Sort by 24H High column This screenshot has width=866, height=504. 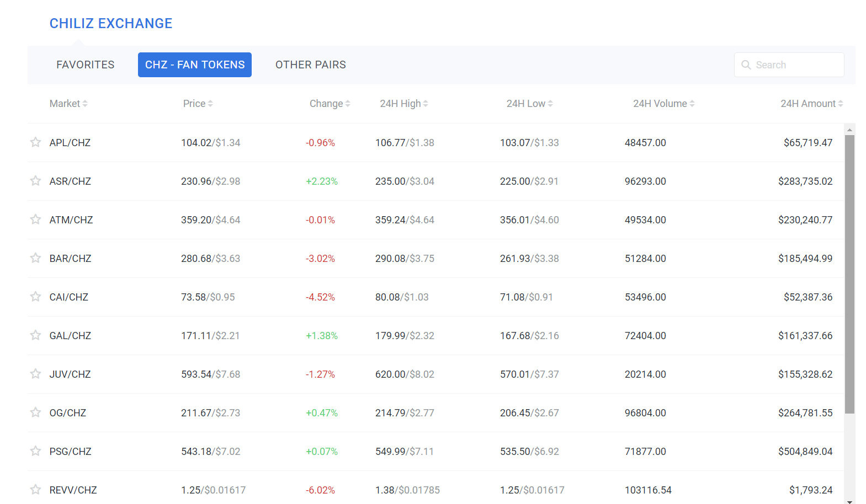coord(404,104)
